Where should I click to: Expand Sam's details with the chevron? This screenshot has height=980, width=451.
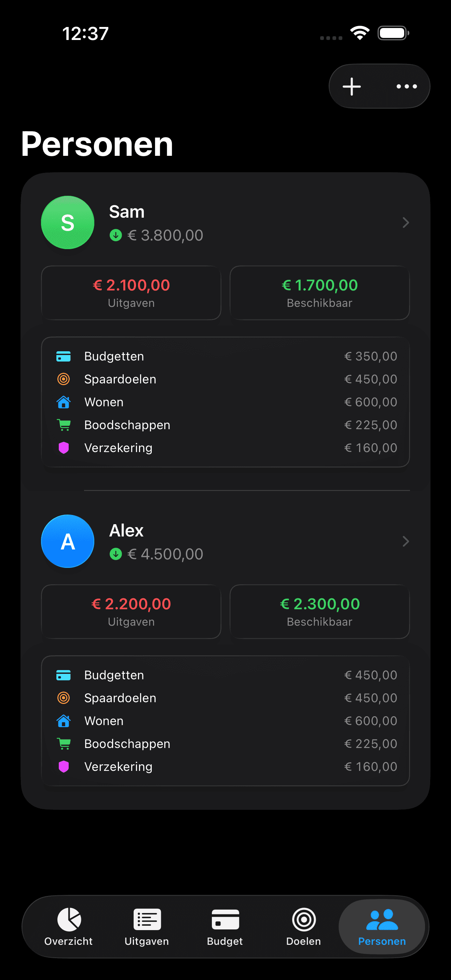405,222
